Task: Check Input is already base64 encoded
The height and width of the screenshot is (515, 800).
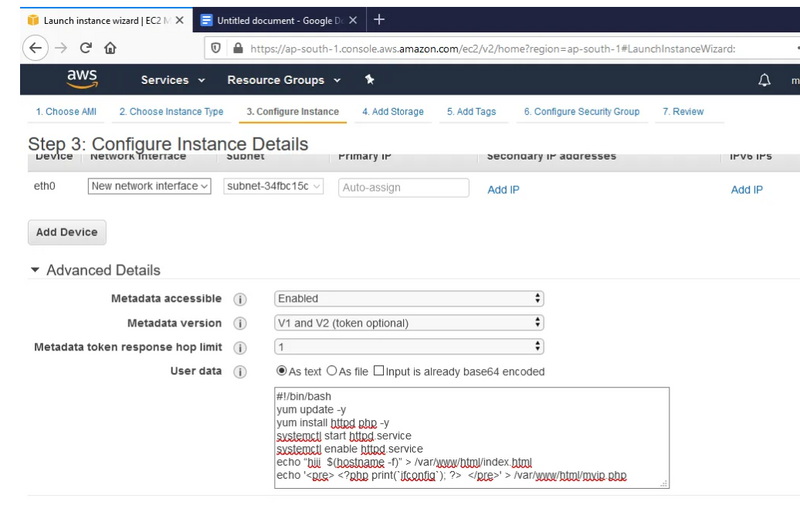Action: point(379,371)
